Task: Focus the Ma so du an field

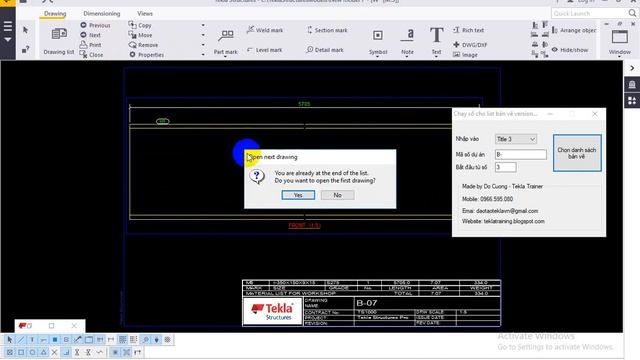Action: (520, 154)
